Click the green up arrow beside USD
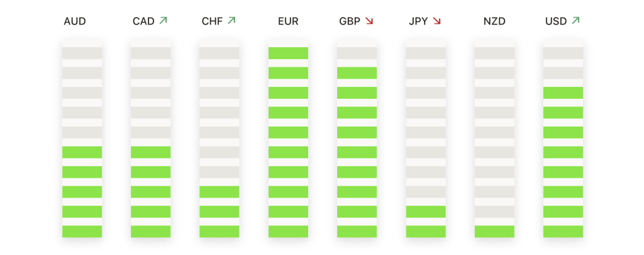This screenshot has width=644, height=255. coord(575,20)
